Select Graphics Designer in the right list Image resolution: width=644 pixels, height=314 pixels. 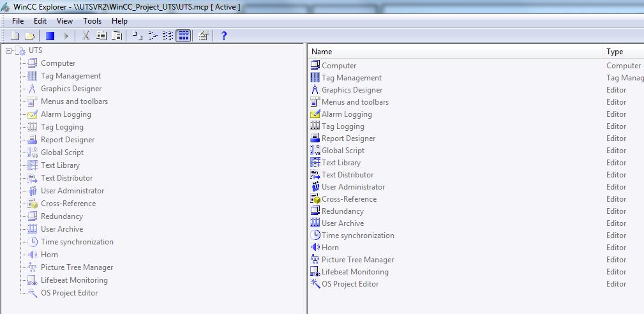(x=352, y=90)
